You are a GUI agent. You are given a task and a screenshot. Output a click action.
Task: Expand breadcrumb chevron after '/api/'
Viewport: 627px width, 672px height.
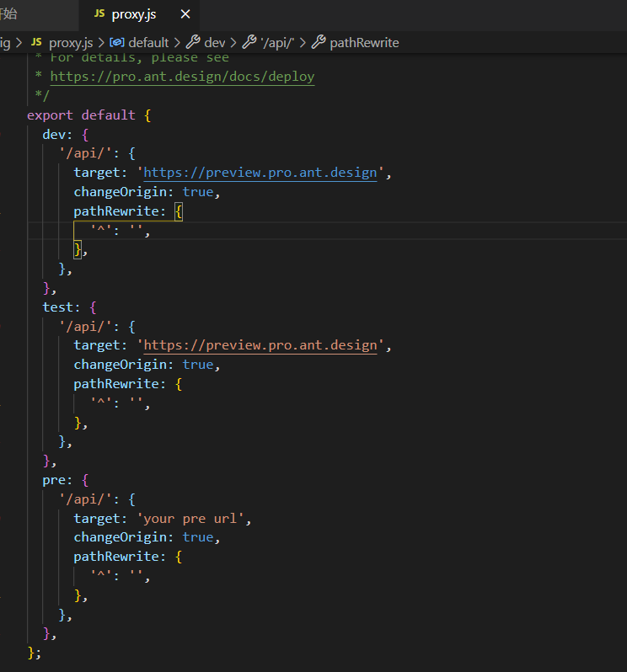click(x=303, y=43)
